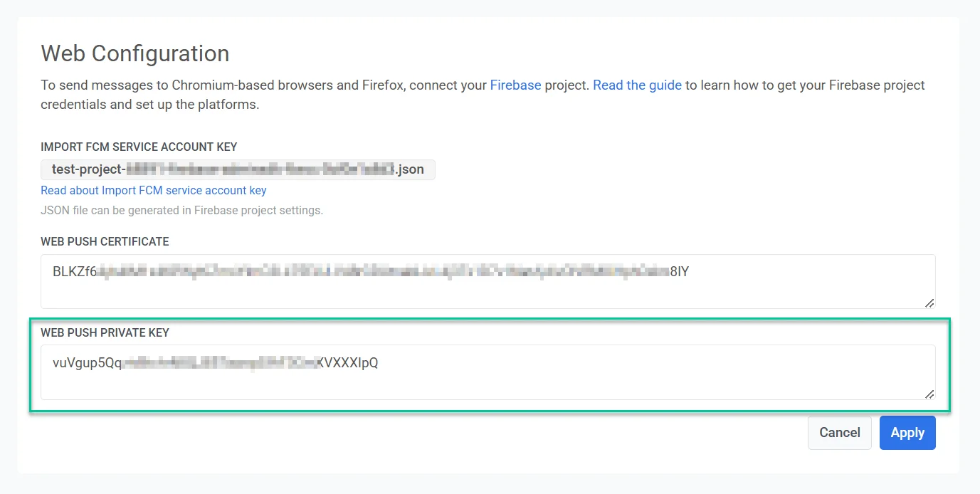
Task: Open Read about Import FCM service account key
Action: coord(153,190)
